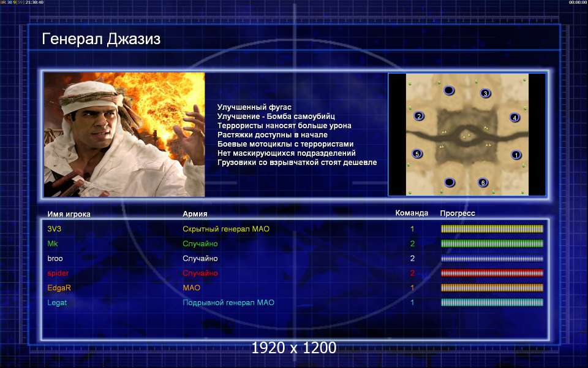This screenshot has height=368, width=588.
Task: Click the Армия column header
Action: (x=195, y=213)
